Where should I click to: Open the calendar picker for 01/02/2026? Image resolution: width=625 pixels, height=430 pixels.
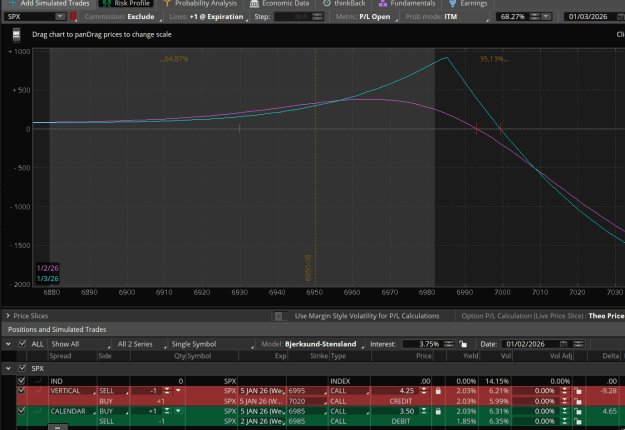point(563,344)
